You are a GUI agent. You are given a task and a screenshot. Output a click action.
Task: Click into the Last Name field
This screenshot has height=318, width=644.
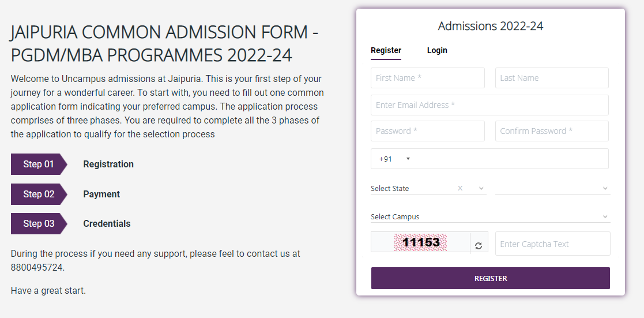(552, 78)
